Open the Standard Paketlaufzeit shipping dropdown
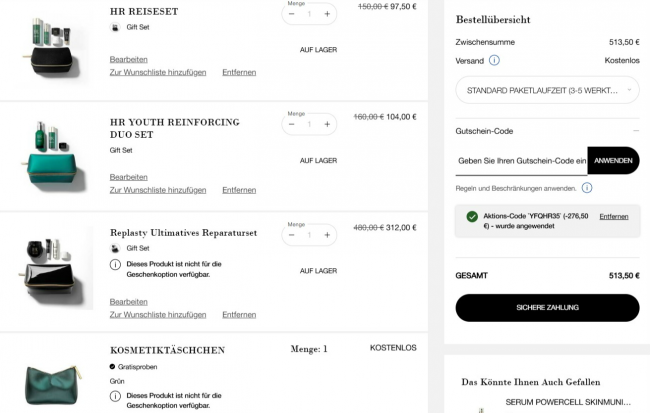Image resolution: width=650 pixels, height=413 pixels. click(x=547, y=90)
